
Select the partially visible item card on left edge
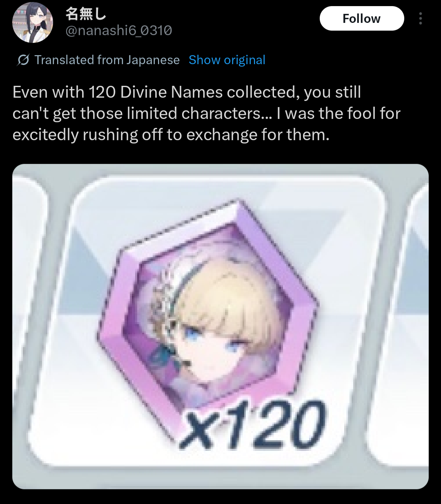(x=28, y=323)
